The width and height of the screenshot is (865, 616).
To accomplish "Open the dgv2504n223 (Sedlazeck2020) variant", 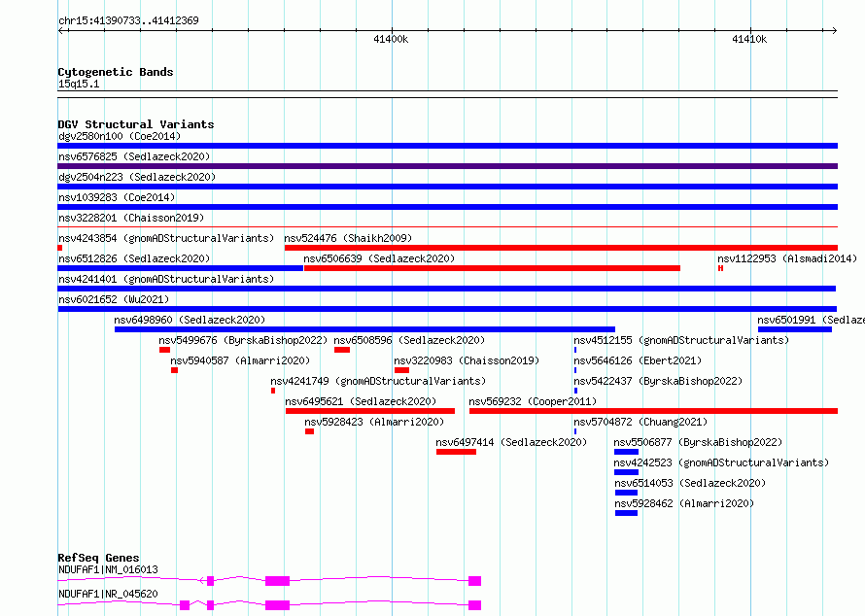I will tap(137, 177).
